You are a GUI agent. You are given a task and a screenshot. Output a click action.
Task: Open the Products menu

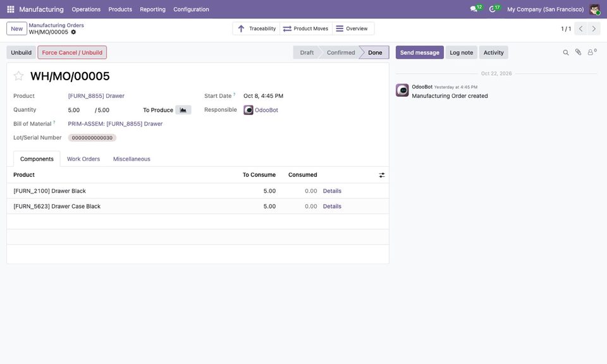click(x=120, y=9)
